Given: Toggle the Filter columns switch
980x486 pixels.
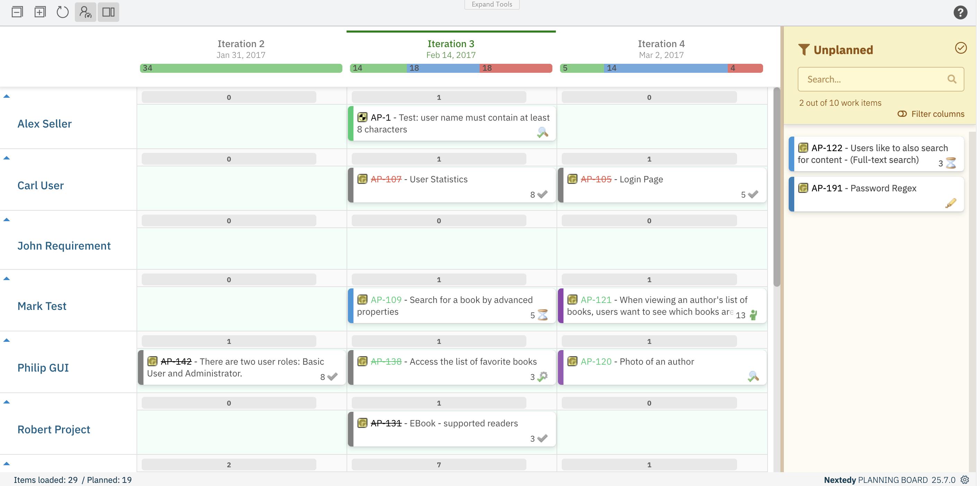Looking at the screenshot, I should point(902,114).
